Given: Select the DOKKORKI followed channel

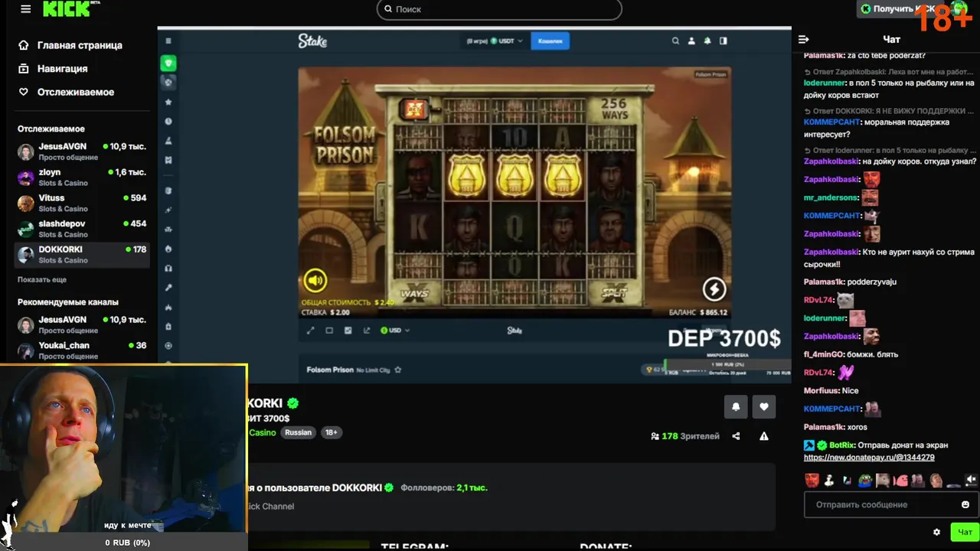Looking at the screenshot, I should [83, 255].
